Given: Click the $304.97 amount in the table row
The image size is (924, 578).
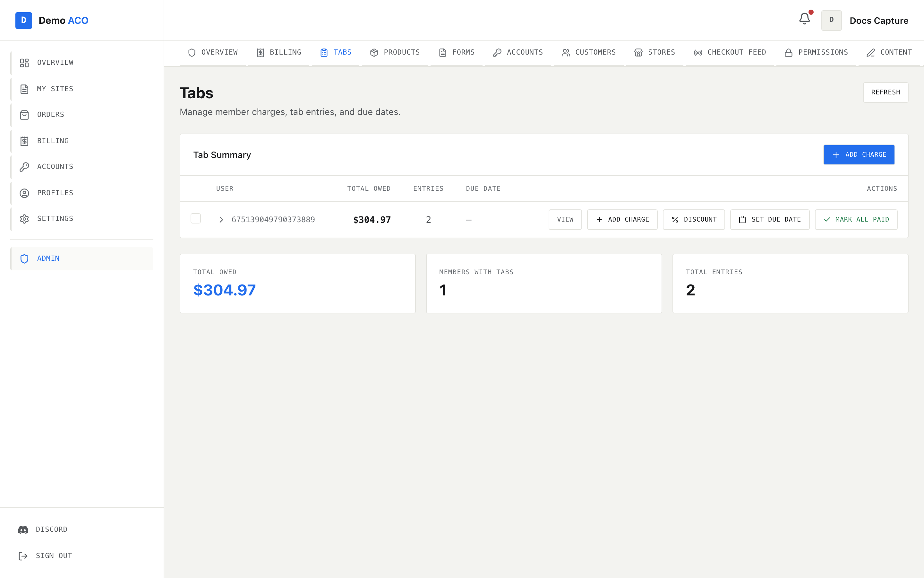Looking at the screenshot, I should 372,220.
